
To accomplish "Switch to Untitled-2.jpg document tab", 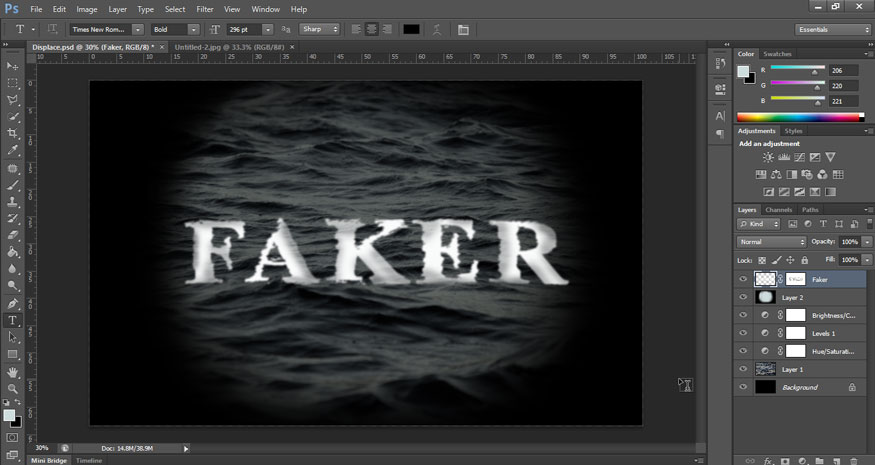I will 229,47.
